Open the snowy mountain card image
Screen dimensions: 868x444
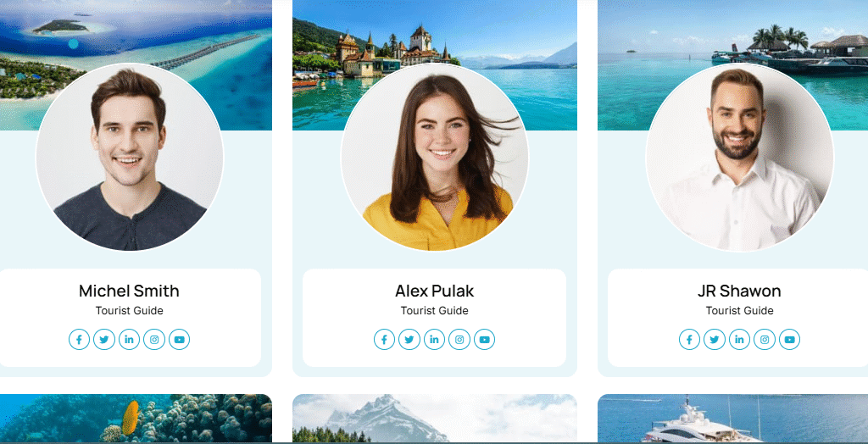435,418
